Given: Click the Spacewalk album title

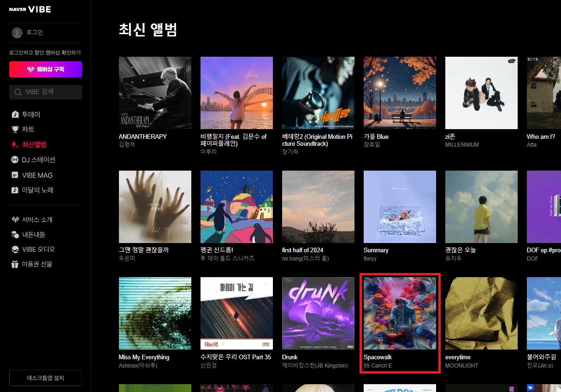Looking at the screenshot, I should point(378,357).
